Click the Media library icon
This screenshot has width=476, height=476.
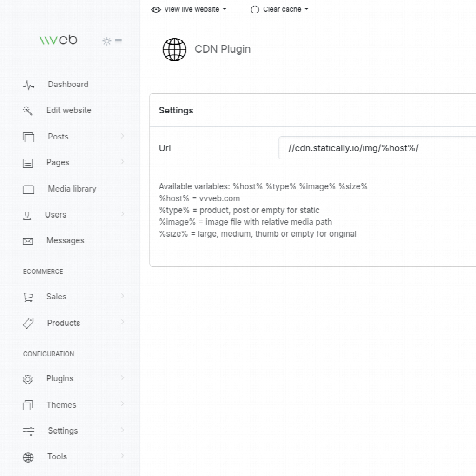[x=28, y=189]
